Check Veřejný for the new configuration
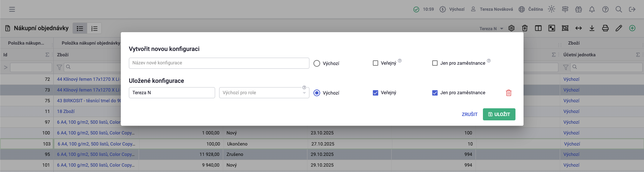This screenshot has width=644, height=172. coord(376,63)
